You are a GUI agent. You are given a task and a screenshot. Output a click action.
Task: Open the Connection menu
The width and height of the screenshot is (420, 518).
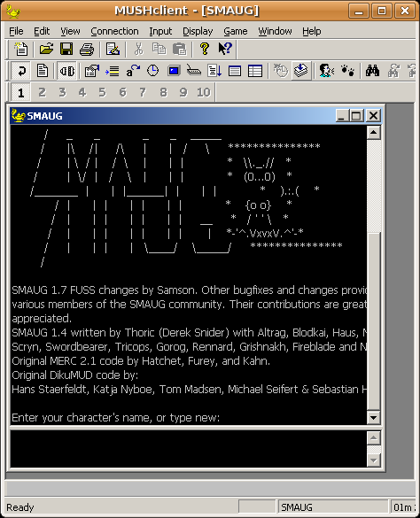click(115, 31)
